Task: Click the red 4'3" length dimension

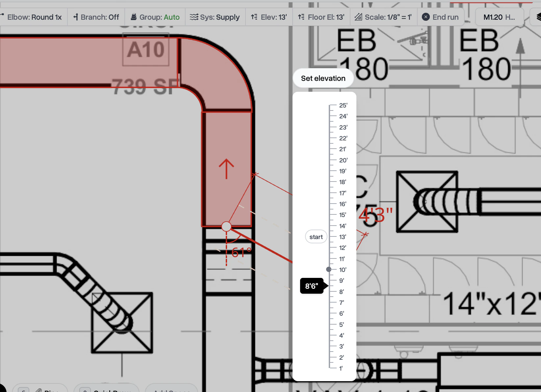Action: [x=376, y=215]
